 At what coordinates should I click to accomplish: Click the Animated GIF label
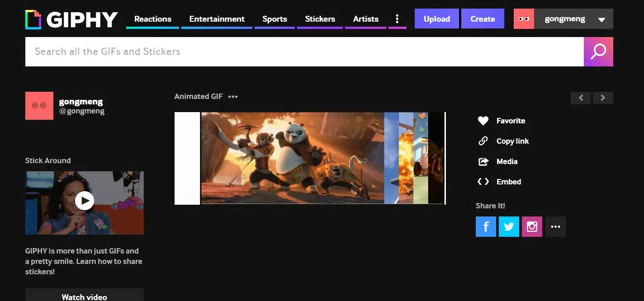[x=199, y=96]
